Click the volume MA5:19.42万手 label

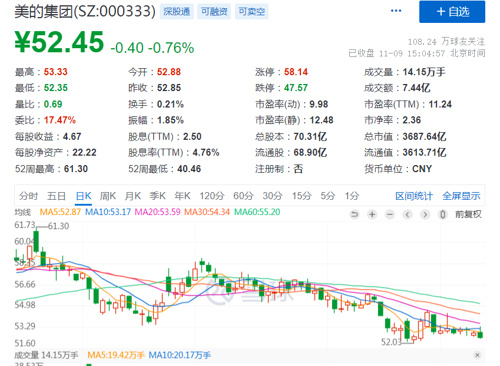point(116,355)
